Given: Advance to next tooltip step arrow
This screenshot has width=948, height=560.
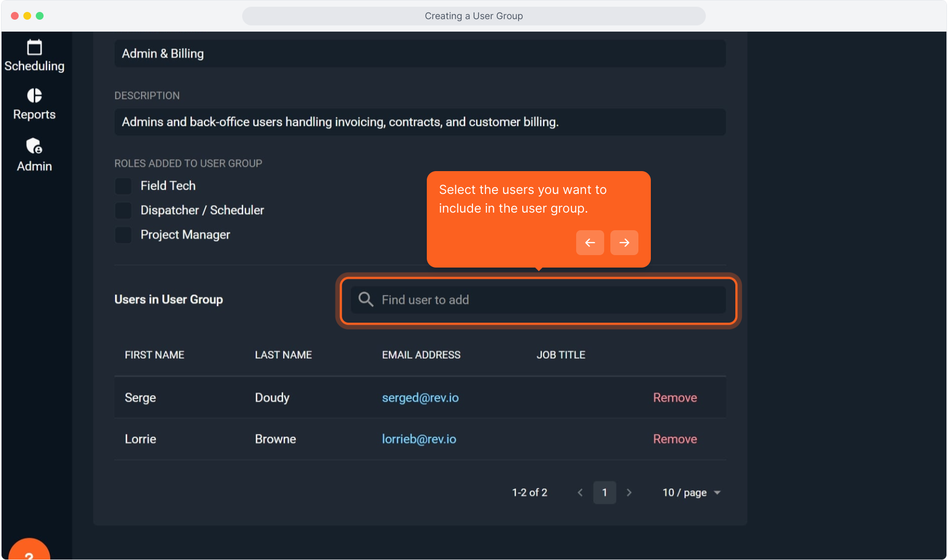Looking at the screenshot, I should [x=624, y=243].
